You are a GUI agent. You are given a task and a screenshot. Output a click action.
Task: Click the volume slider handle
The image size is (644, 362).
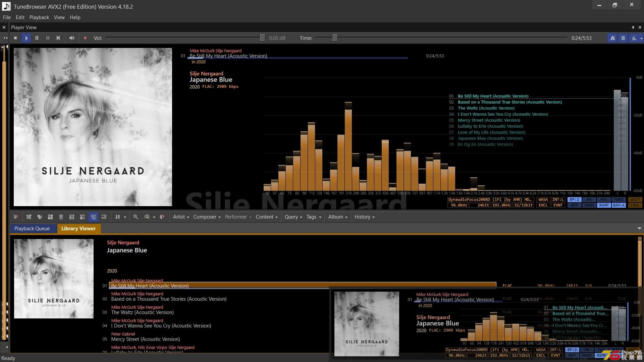(x=263, y=38)
